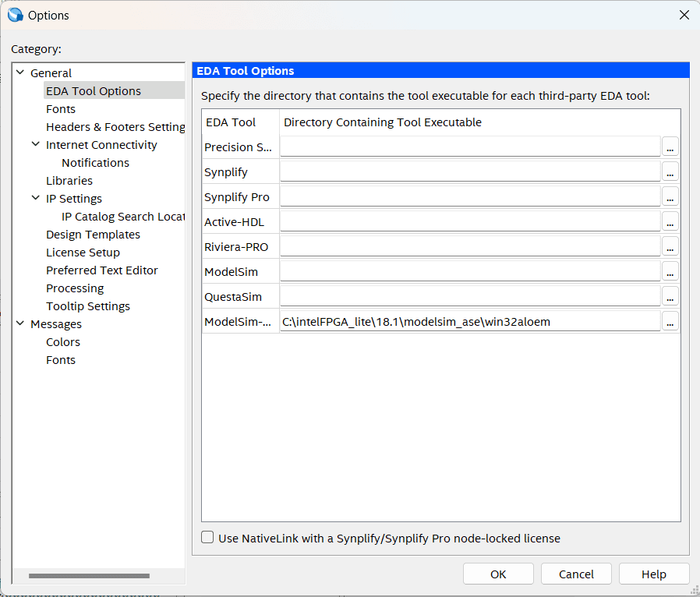The image size is (700, 597).
Task: Cancel the Options dialog
Action: (x=576, y=574)
